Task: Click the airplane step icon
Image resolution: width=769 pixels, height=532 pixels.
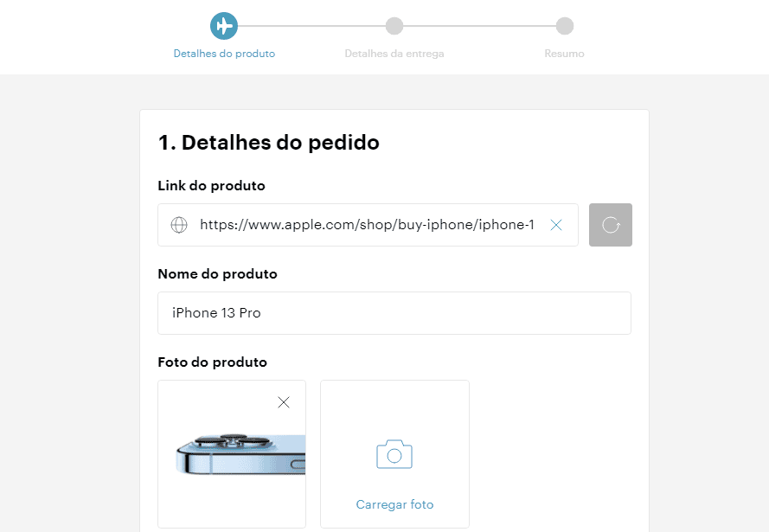Action: (x=224, y=26)
